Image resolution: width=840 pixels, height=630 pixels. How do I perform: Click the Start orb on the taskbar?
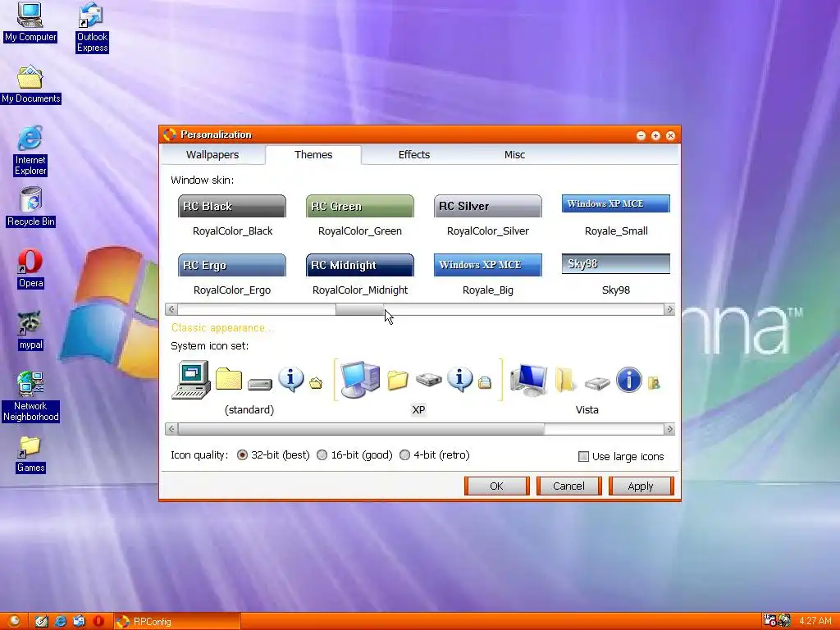[x=13, y=621]
